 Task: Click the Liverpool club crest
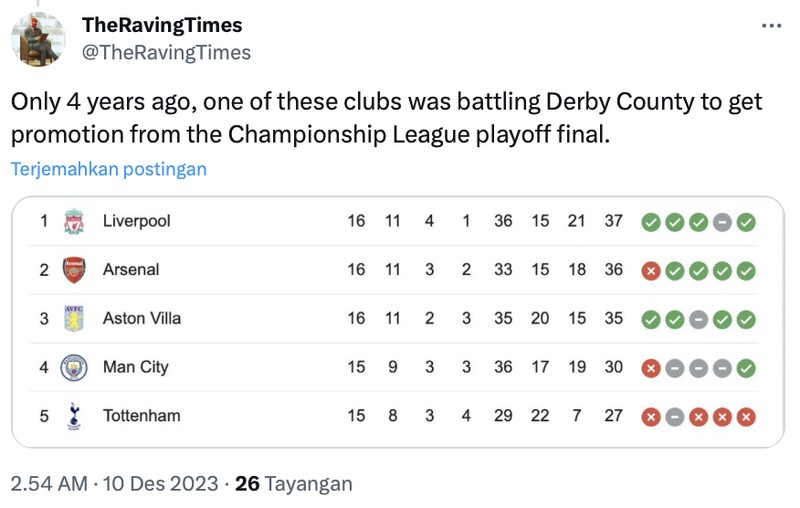(x=73, y=221)
